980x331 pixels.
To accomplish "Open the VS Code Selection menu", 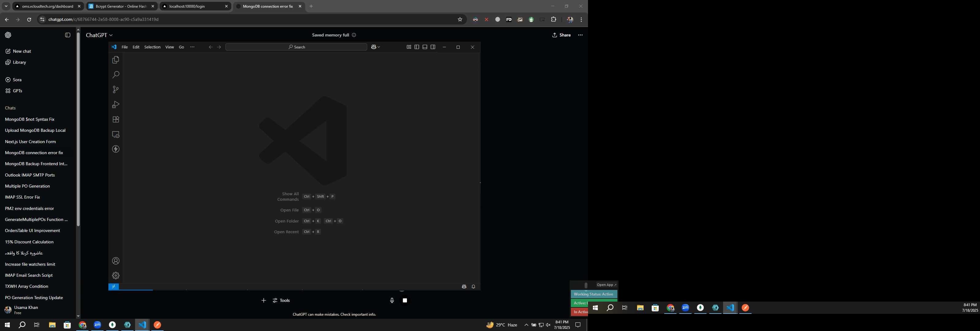I will [x=152, y=47].
